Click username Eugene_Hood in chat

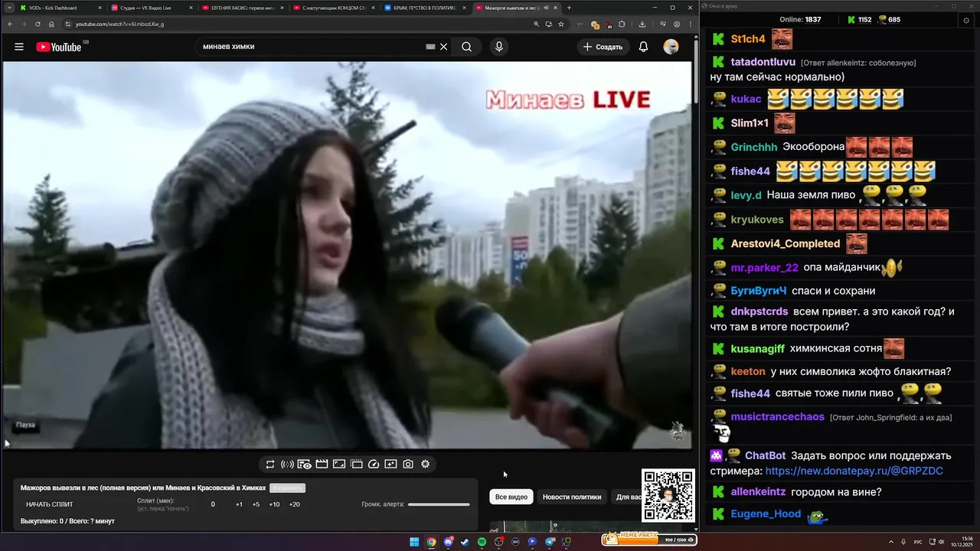[766, 514]
